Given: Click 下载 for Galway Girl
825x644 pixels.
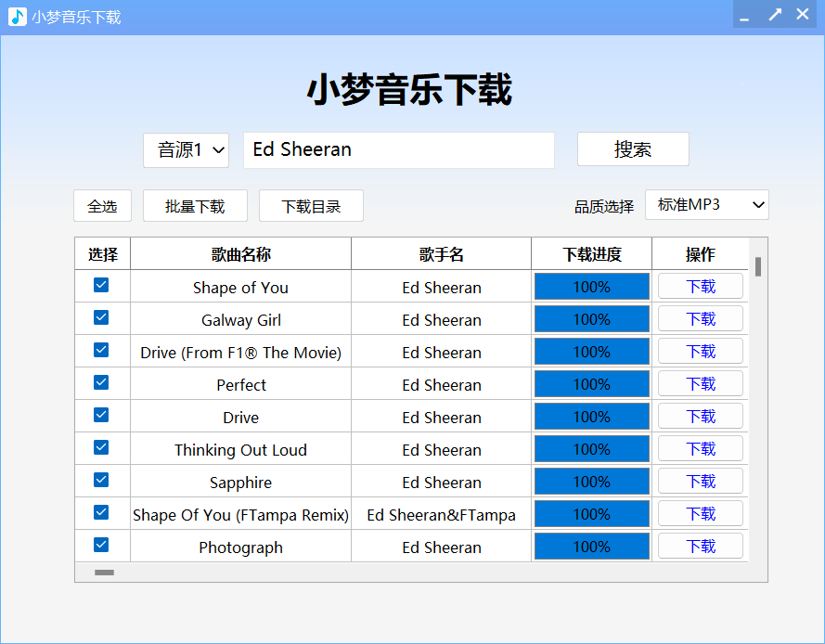Looking at the screenshot, I should coord(701,319).
